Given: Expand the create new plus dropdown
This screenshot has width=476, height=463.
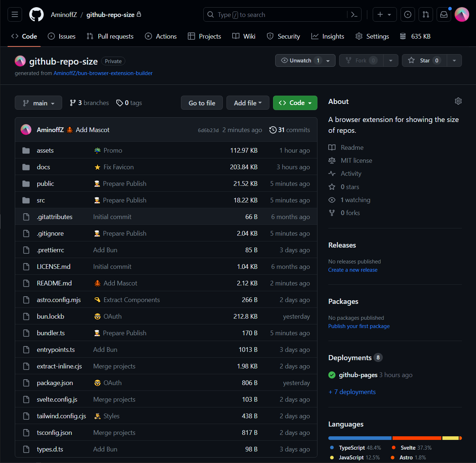Looking at the screenshot, I should (385, 14).
